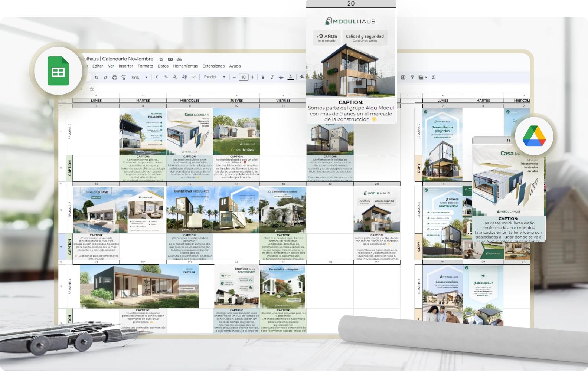The width and height of the screenshot is (588, 371).
Task: Click the Modelo Q1 BASIC post thumbnail
Action: tap(118, 210)
